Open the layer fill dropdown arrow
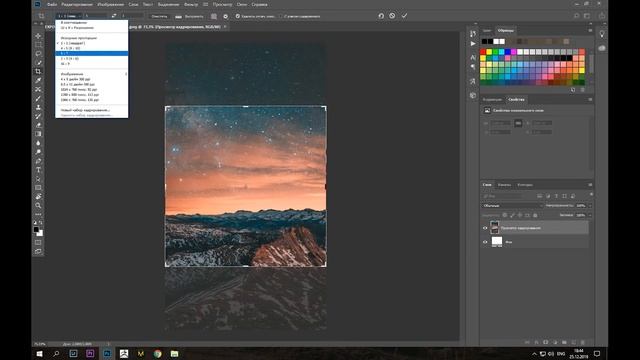 (590, 215)
